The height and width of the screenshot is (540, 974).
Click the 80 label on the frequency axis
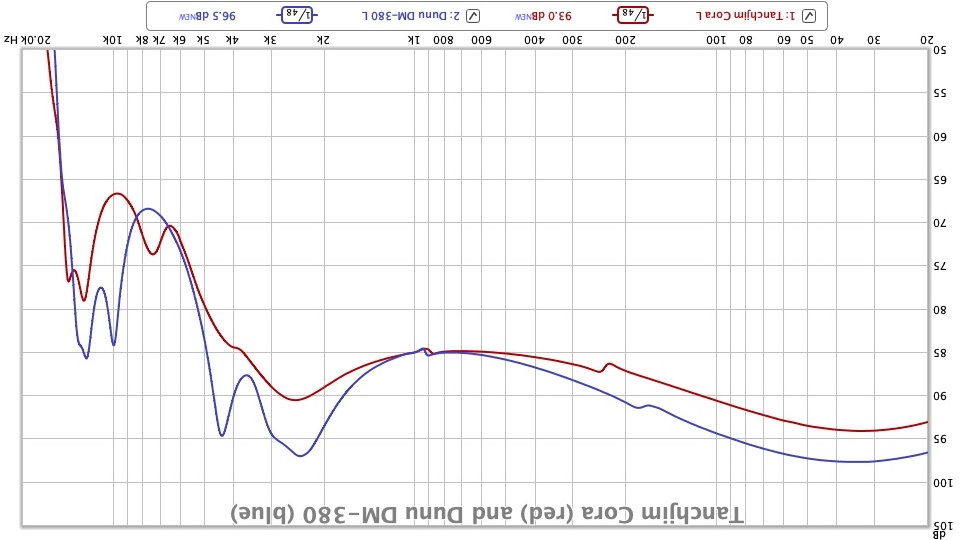[x=745, y=40]
